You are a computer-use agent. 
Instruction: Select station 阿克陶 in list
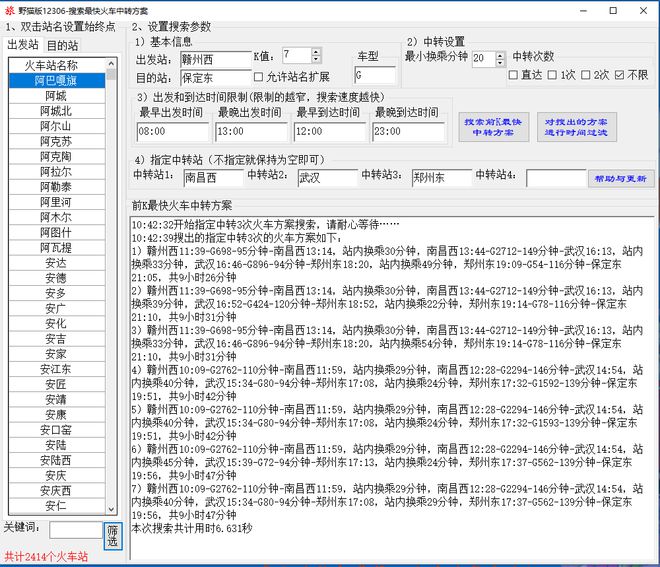click(x=57, y=157)
